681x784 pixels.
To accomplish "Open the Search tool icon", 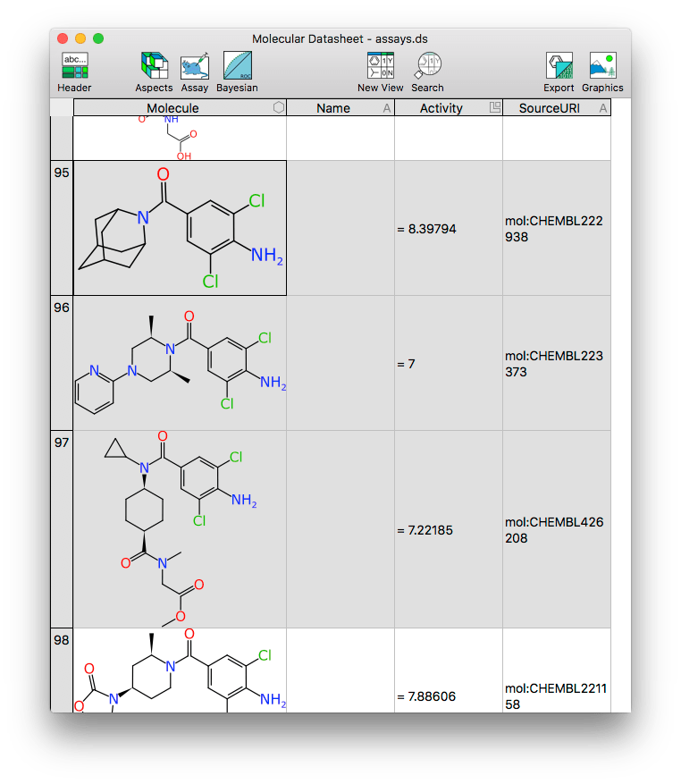I will coord(427,66).
